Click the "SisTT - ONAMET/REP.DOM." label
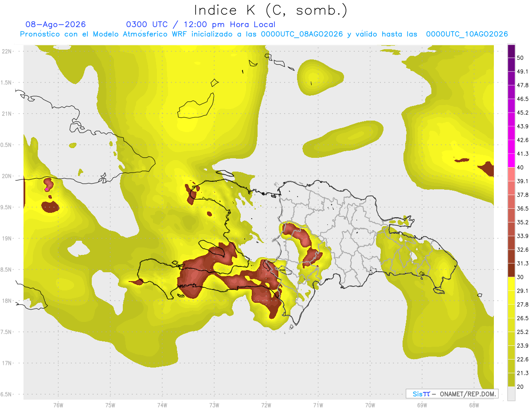This screenshot has height=411, width=532. tap(452, 394)
